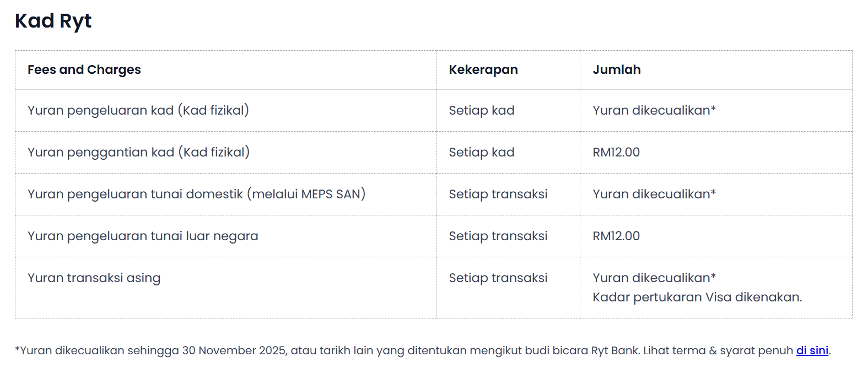Click 'Yuran pengeluaran kad (Kad fizikal)' row label
The width and height of the screenshot is (868, 373).
(138, 110)
